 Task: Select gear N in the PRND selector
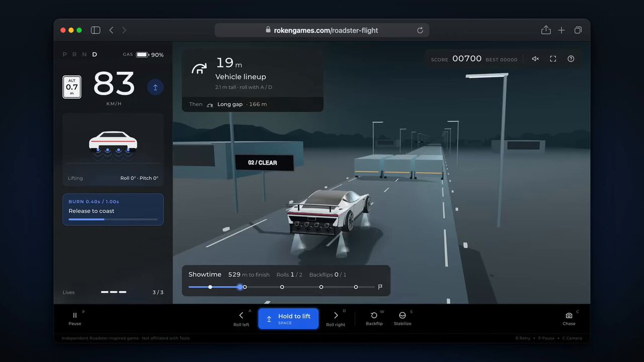(x=84, y=55)
